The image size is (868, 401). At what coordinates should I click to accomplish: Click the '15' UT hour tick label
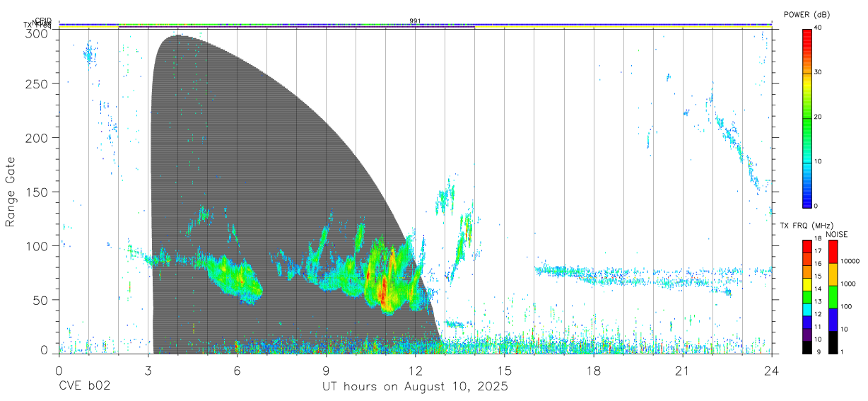(505, 371)
